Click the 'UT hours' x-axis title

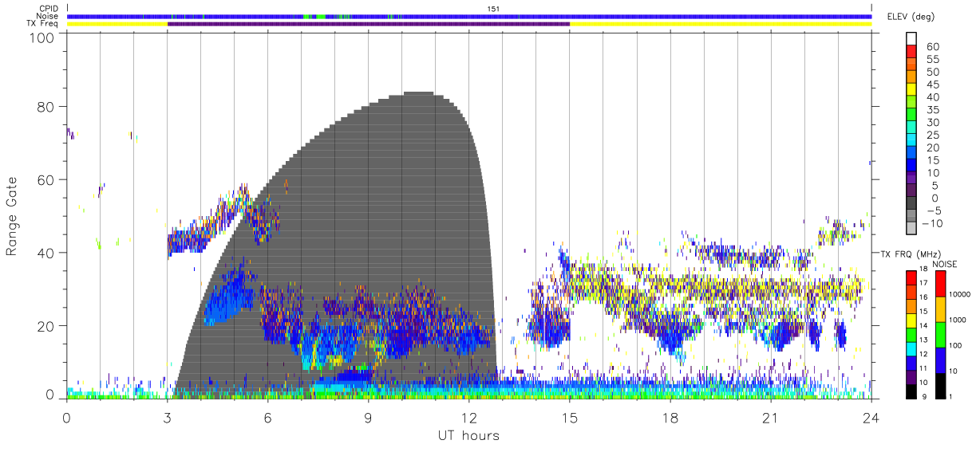[468, 436]
